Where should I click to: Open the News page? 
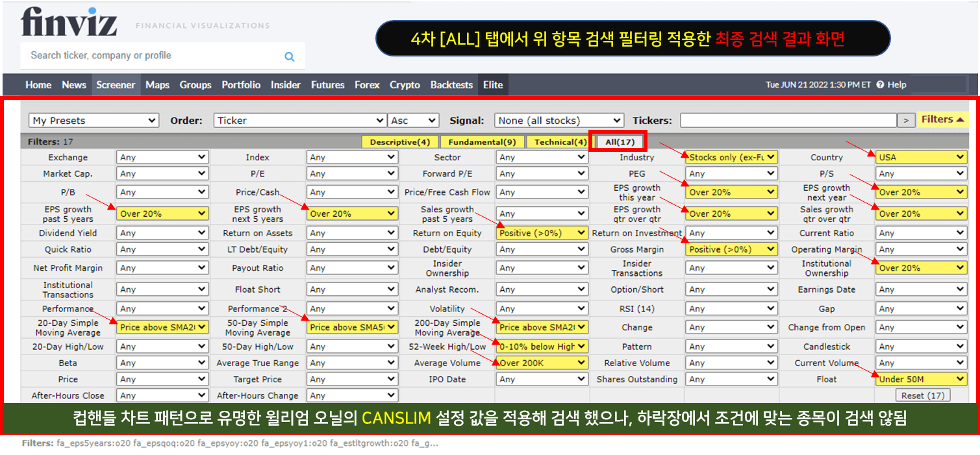[74, 85]
